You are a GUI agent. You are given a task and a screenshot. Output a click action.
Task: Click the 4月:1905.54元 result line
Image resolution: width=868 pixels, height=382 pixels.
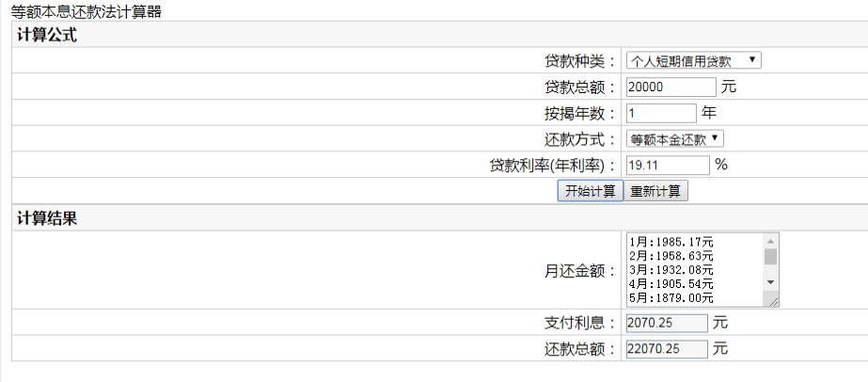pyautogui.click(x=672, y=284)
